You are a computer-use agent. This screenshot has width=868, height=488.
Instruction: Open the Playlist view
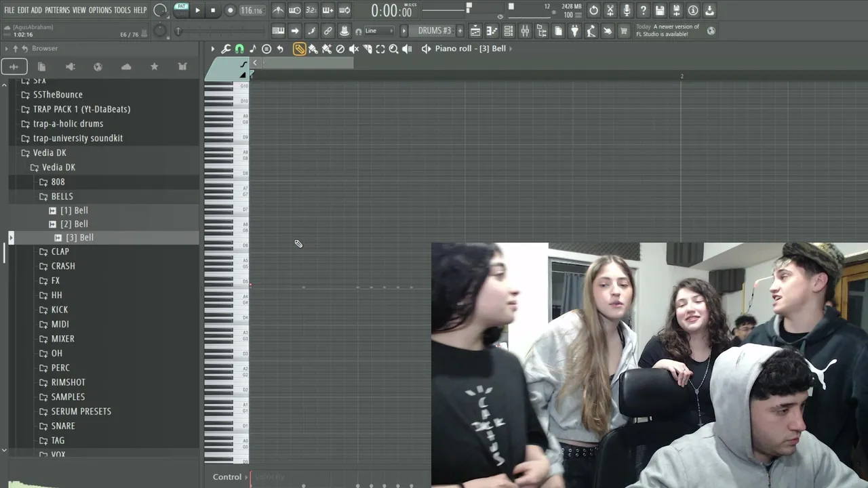click(475, 30)
